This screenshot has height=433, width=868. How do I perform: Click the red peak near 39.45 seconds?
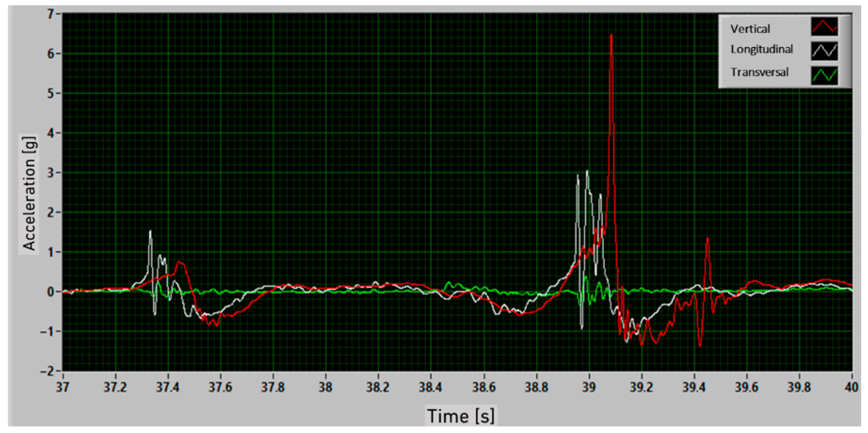coord(707,239)
